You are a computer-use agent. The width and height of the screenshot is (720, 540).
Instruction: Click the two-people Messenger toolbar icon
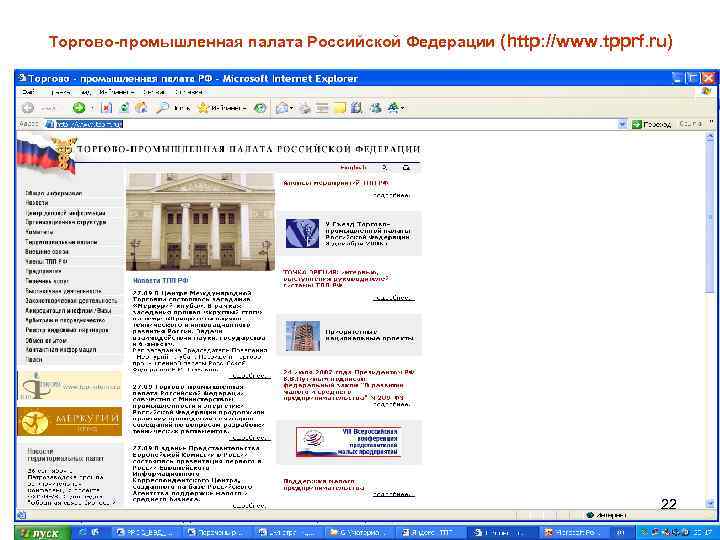tap(376, 108)
